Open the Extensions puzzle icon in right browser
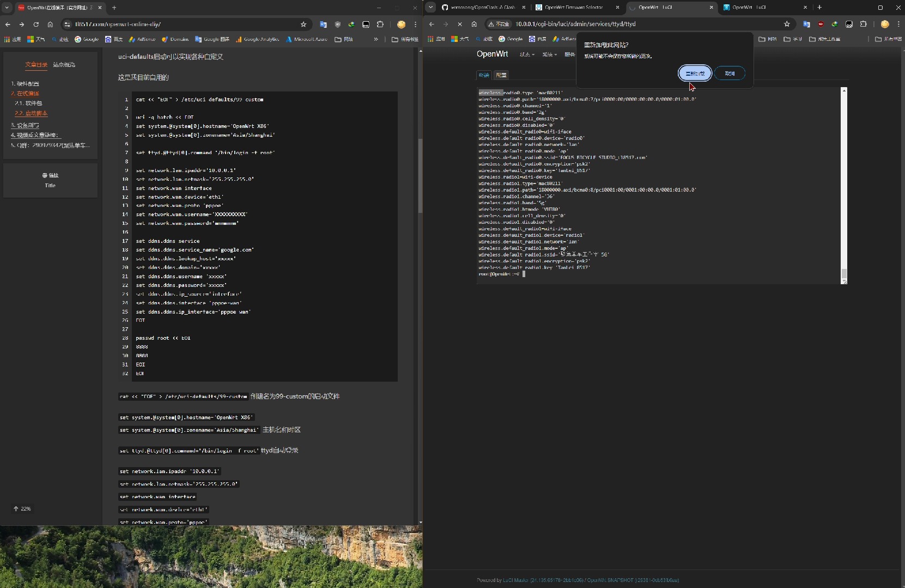The height and width of the screenshot is (588, 905). [864, 24]
